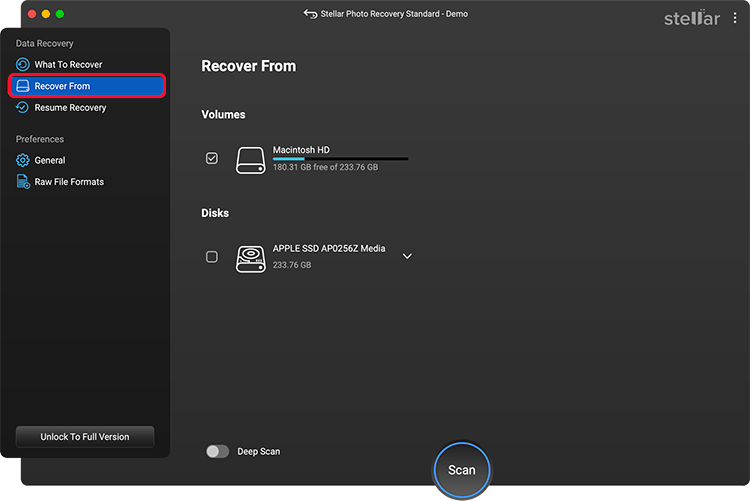Expand the APPLE SSD AP0256Z Media chevron

407,256
